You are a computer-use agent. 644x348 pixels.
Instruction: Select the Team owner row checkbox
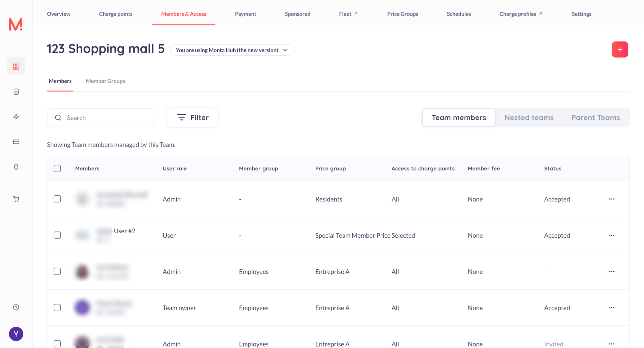click(57, 308)
